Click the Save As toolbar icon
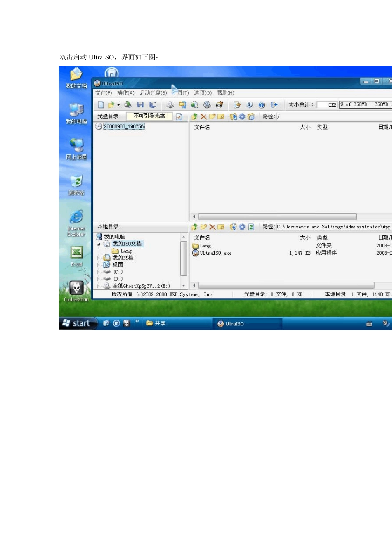The image size is (392, 555). (152, 105)
